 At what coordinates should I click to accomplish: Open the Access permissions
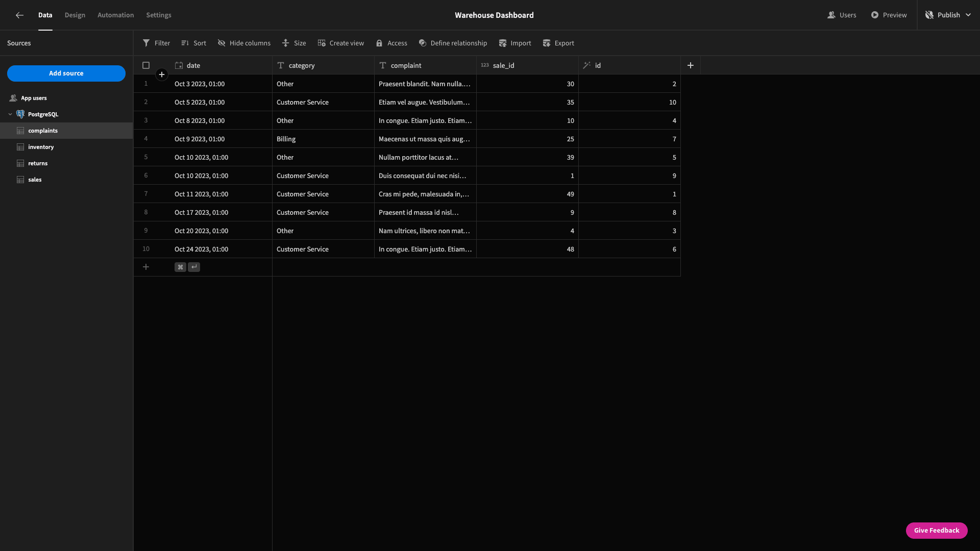(391, 43)
